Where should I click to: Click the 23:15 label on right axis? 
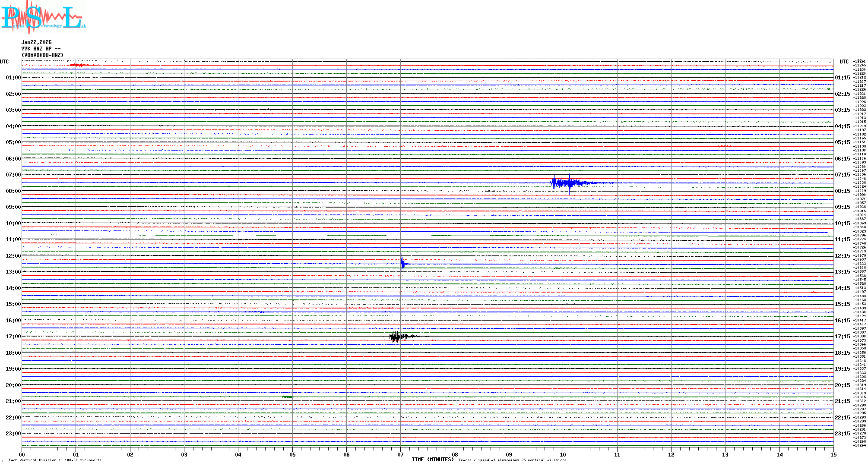[x=842, y=434]
